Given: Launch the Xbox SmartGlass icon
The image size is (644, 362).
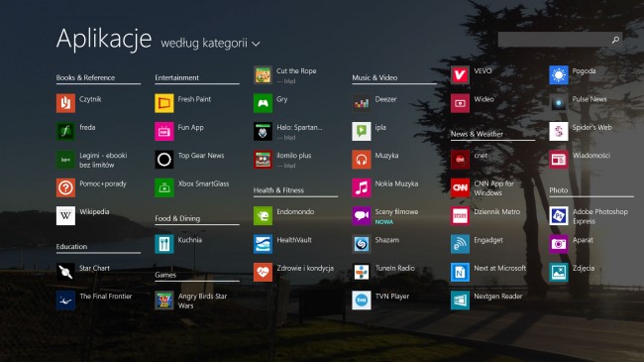Looking at the screenshot, I should (x=164, y=187).
